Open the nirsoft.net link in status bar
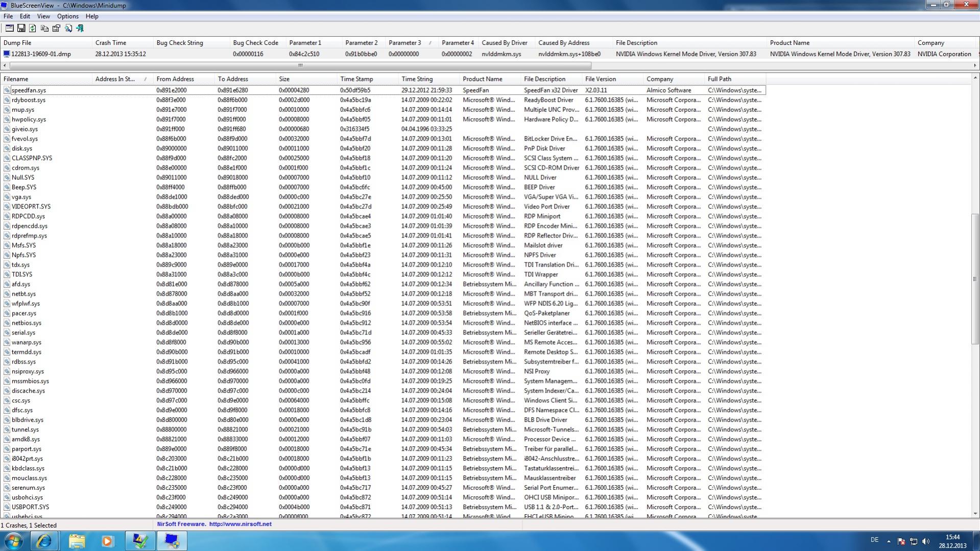The height and width of the screenshot is (551, 980). pyautogui.click(x=241, y=524)
